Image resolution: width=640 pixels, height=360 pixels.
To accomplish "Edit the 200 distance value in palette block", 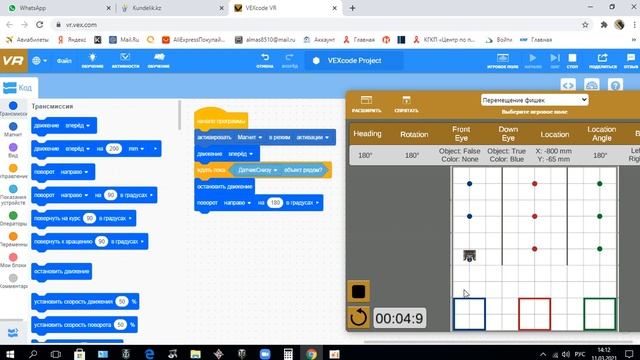I will [114, 149].
